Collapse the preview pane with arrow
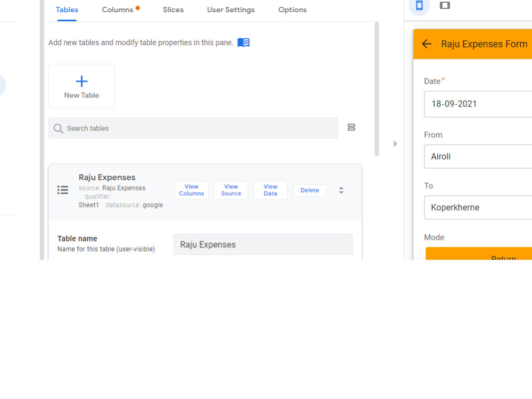532x399 pixels. coord(395,144)
